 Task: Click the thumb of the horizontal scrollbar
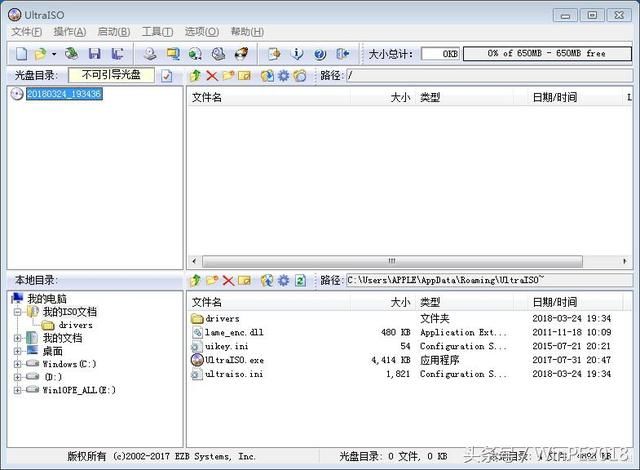392,261
